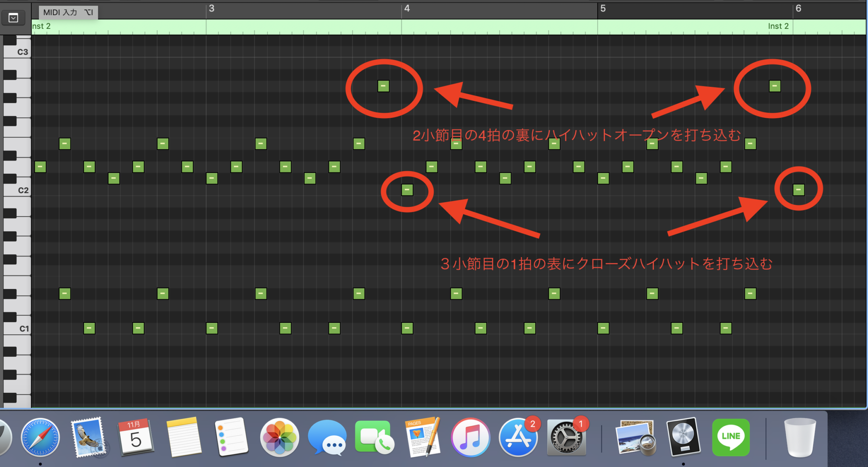Click bar 4 marker on the ruler
This screenshot has width=868, height=467.
tap(407, 8)
